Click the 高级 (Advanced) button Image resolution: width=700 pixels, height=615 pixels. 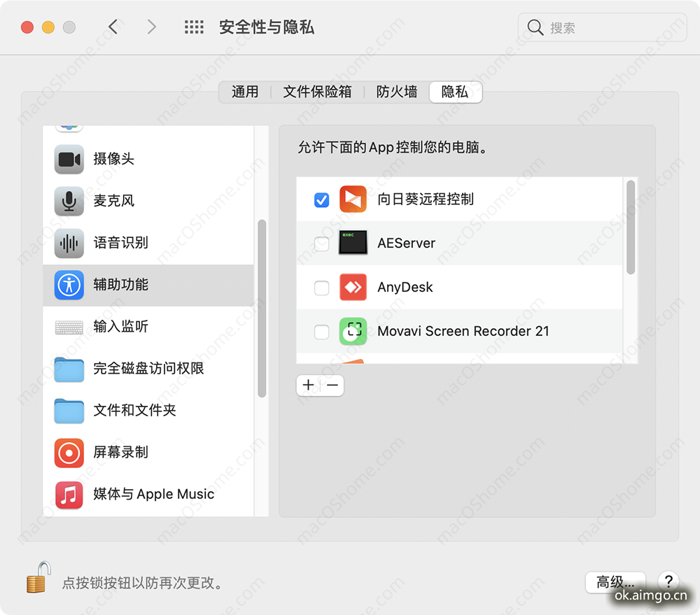pyautogui.click(x=615, y=582)
